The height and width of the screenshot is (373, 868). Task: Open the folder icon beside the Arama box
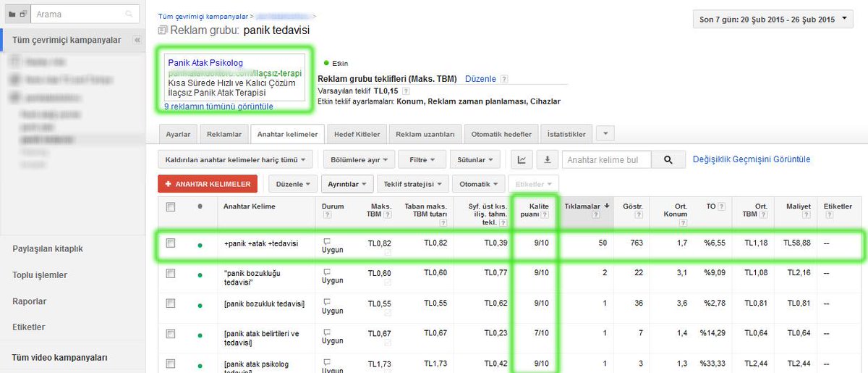pyautogui.click(x=11, y=14)
